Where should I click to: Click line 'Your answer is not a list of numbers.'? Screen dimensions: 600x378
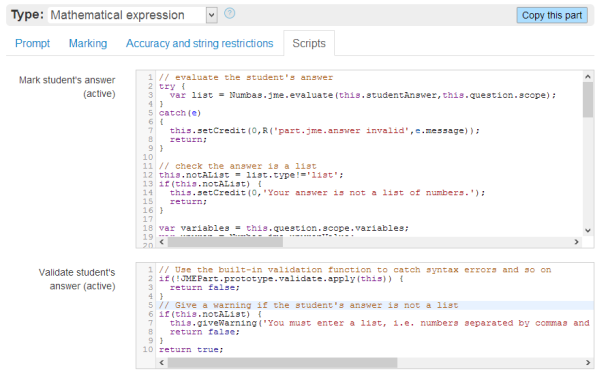pos(327,192)
